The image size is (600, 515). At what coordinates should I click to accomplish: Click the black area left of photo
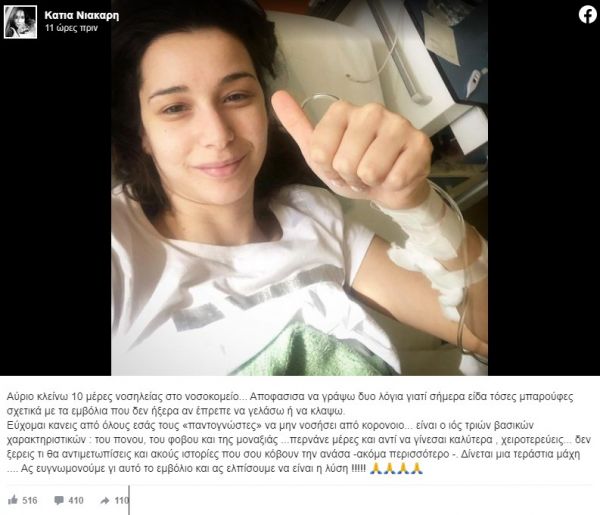(55, 207)
